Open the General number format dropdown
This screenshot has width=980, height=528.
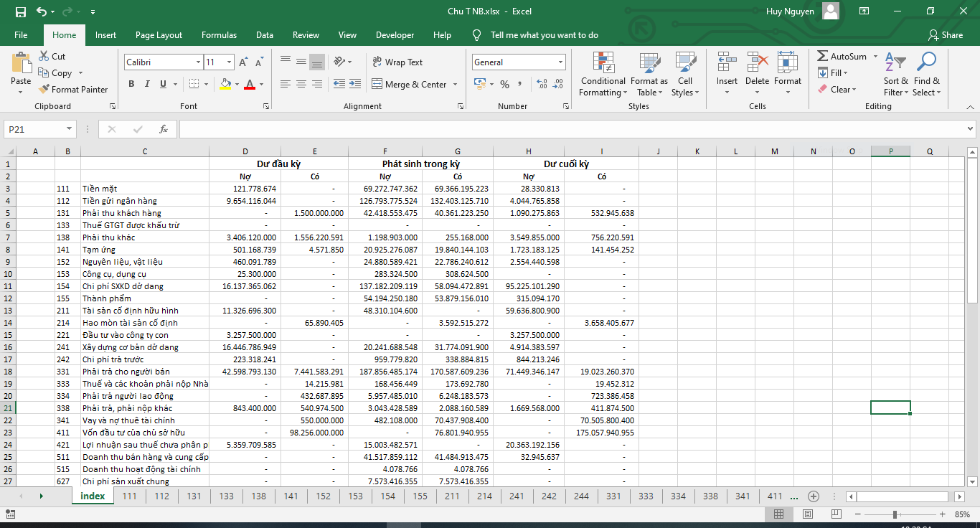560,62
